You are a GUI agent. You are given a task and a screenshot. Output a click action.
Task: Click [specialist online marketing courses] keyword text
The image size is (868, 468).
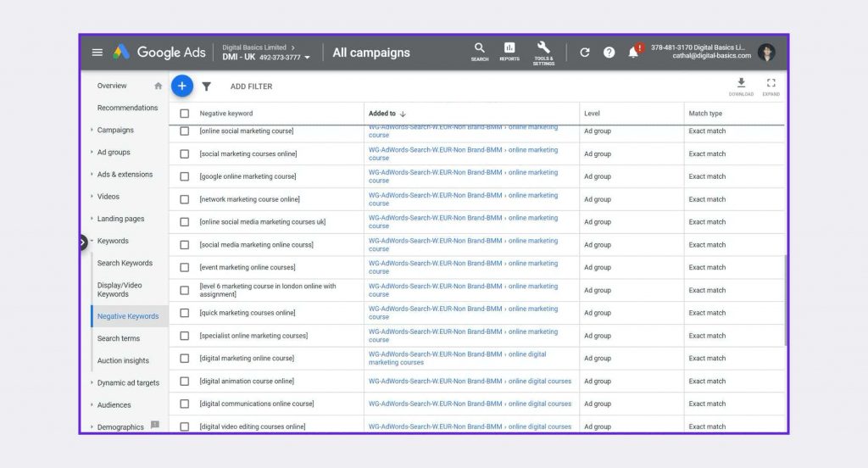click(253, 336)
